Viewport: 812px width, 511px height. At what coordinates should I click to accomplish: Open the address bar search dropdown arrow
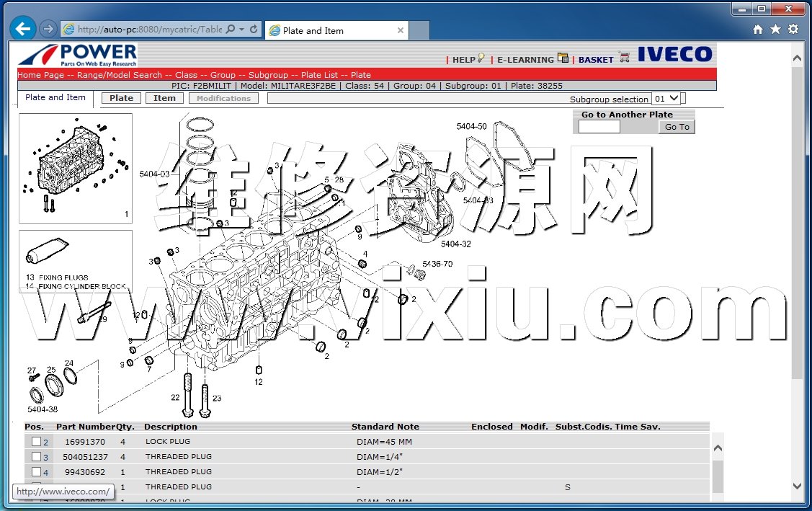tap(241, 30)
